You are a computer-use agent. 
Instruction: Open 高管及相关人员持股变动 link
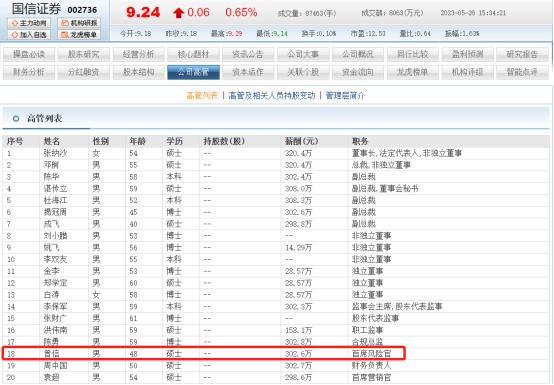[x=272, y=95]
